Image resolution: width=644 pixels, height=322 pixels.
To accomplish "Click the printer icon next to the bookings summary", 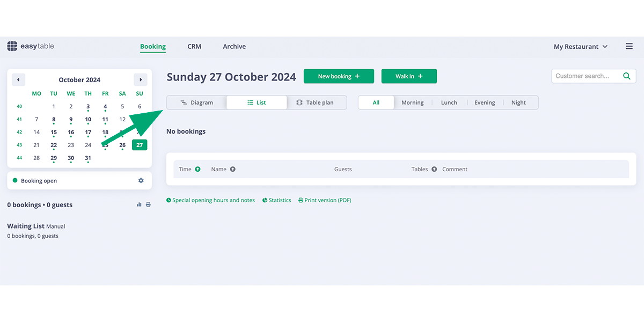I will click(x=148, y=204).
